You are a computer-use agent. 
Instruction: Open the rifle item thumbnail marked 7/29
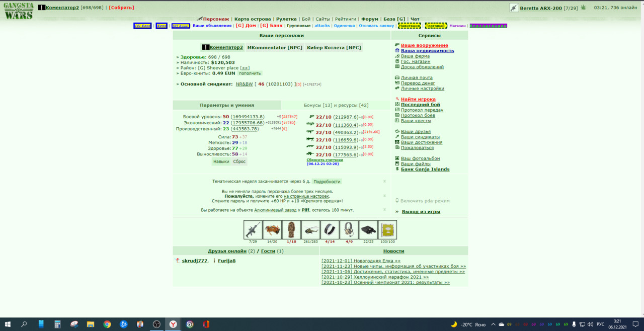click(253, 230)
